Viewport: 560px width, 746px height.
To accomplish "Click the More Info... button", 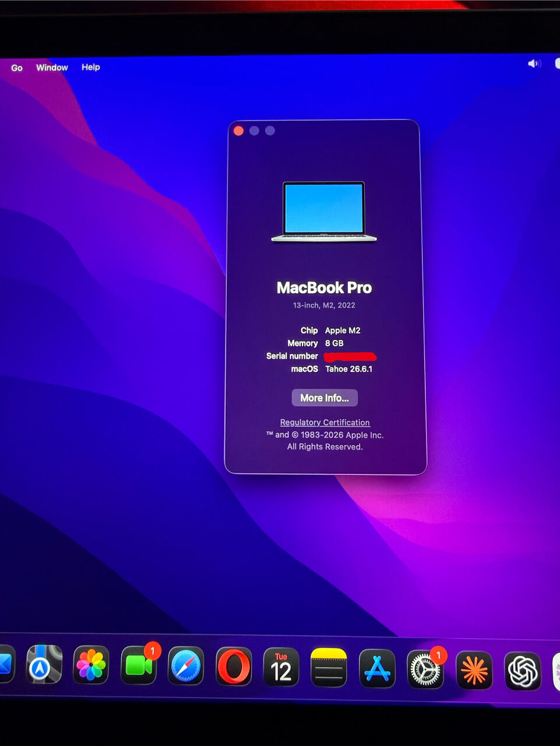I will click(325, 398).
